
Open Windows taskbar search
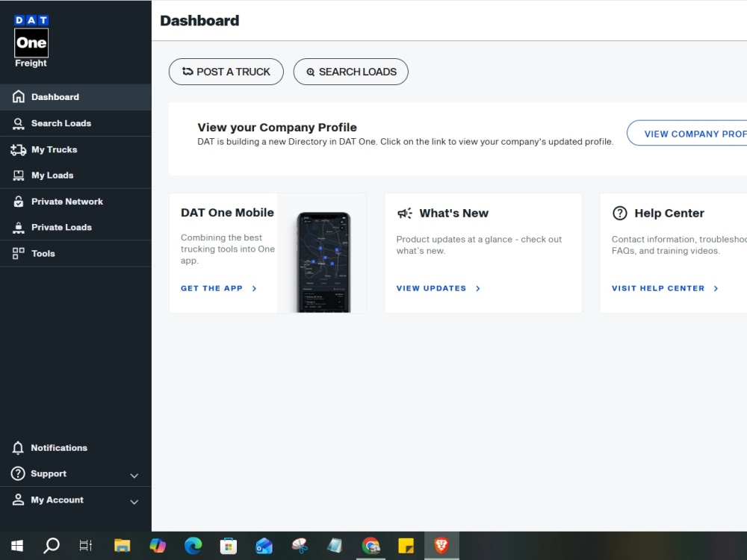[x=52, y=546]
